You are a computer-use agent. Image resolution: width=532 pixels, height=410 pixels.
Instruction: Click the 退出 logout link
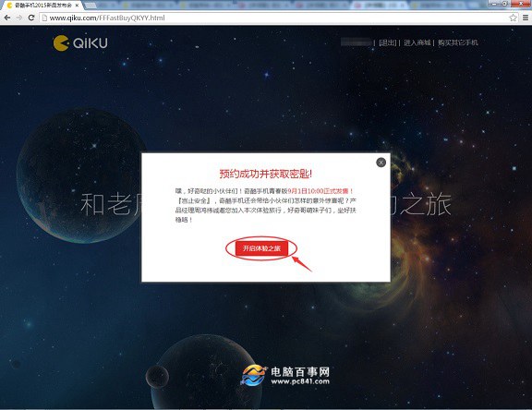tap(388, 42)
